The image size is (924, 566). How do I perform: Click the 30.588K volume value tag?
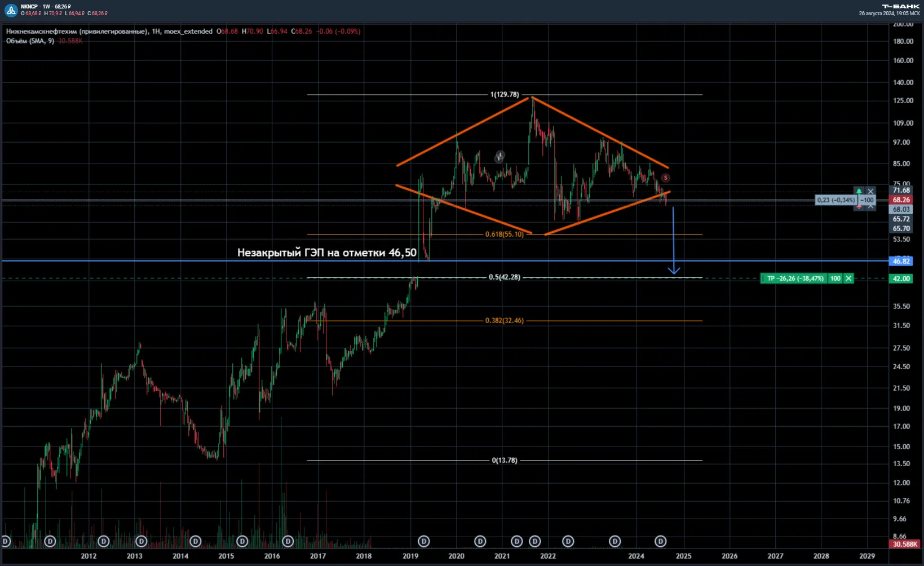905,545
